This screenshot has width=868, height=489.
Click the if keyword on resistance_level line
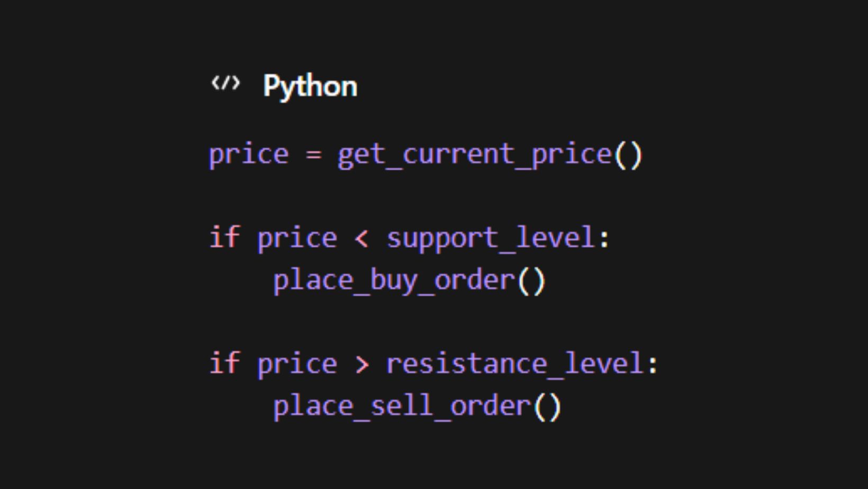tap(224, 364)
